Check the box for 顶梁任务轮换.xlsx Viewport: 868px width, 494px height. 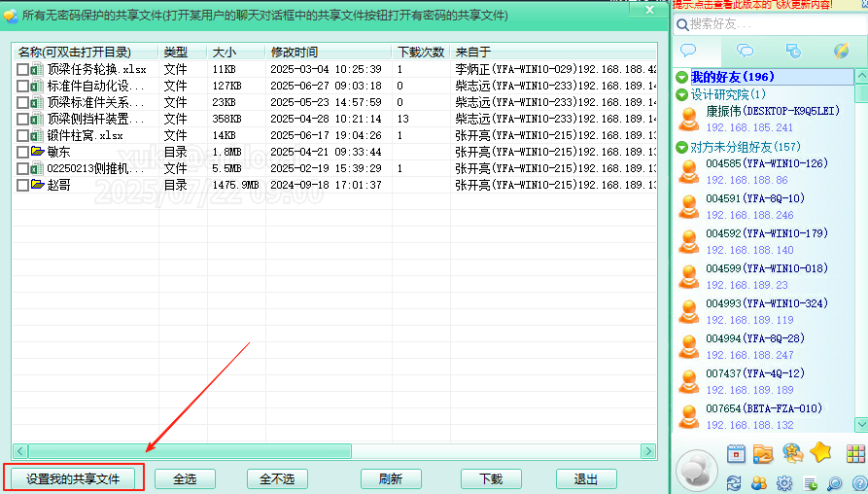22,69
